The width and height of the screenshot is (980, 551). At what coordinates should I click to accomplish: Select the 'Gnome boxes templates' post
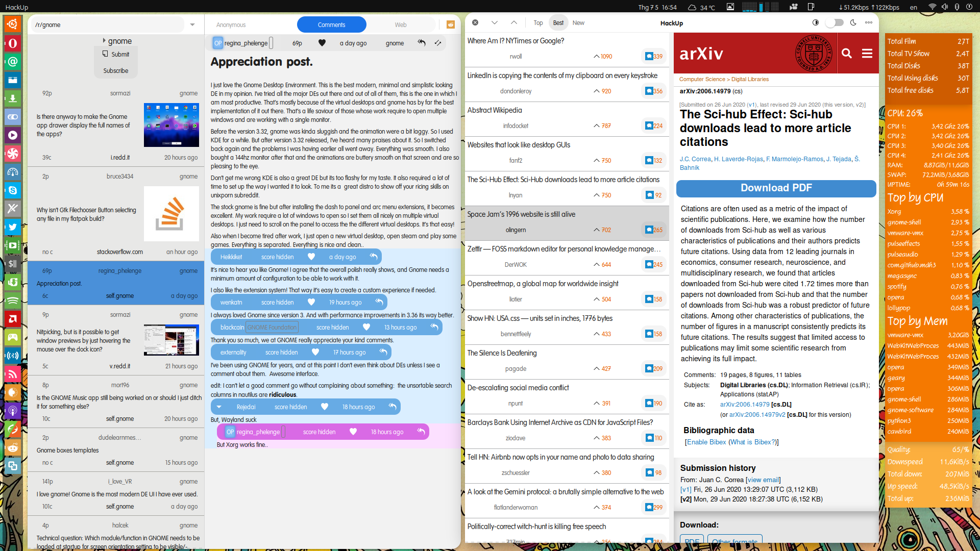tap(116, 450)
